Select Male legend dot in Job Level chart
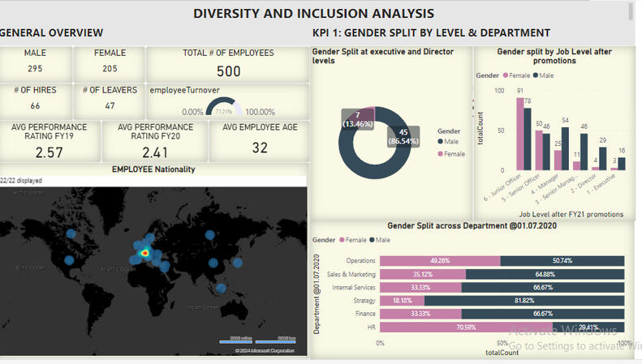 point(535,75)
